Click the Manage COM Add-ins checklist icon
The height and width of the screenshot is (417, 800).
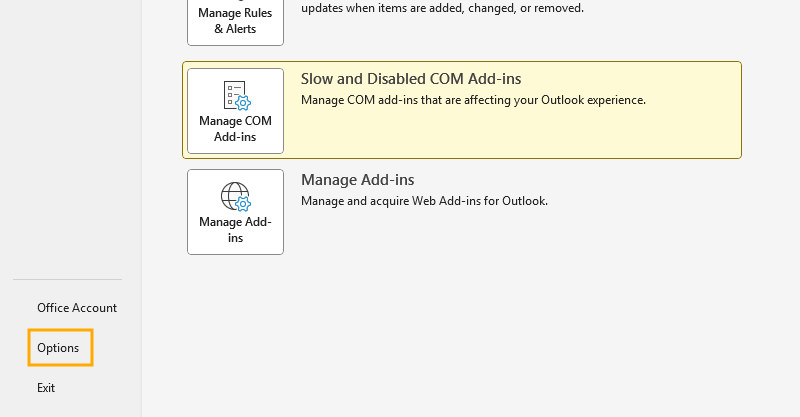tap(237, 95)
